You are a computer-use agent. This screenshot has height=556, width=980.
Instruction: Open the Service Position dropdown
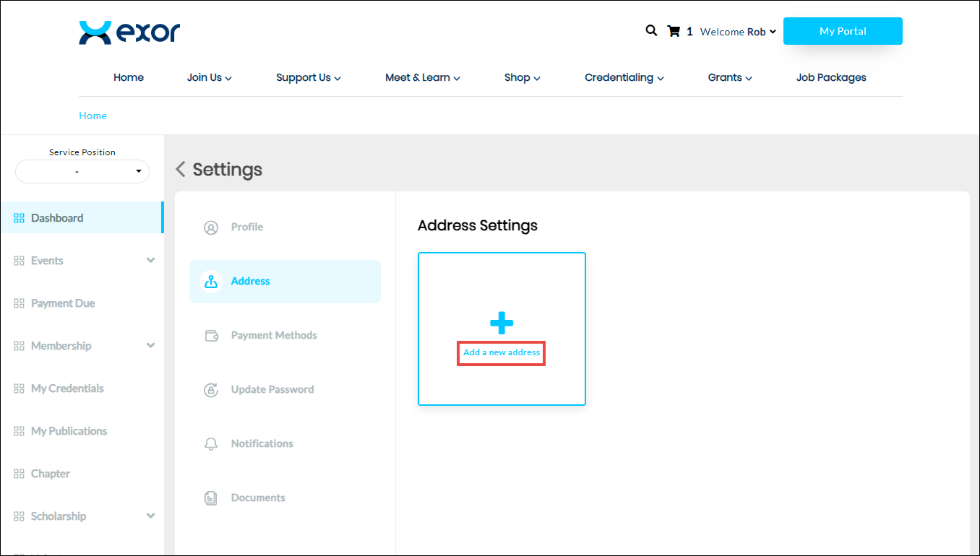pos(82,172)
